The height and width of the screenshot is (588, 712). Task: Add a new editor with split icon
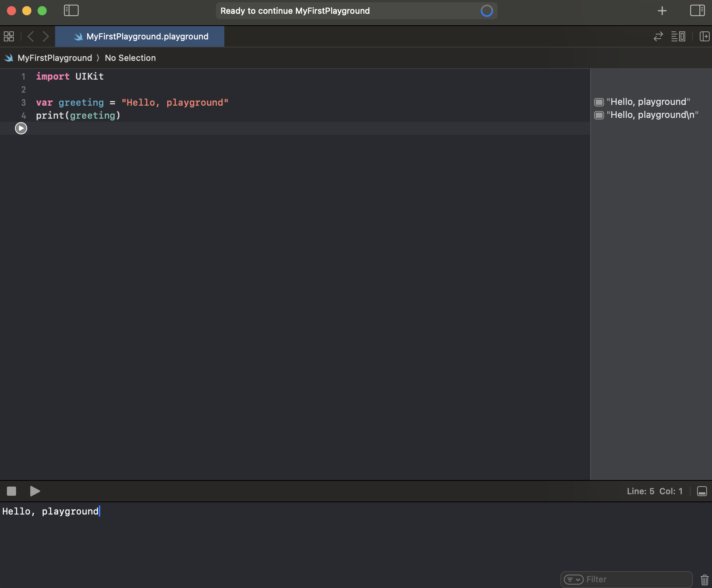tap(704, 36)
